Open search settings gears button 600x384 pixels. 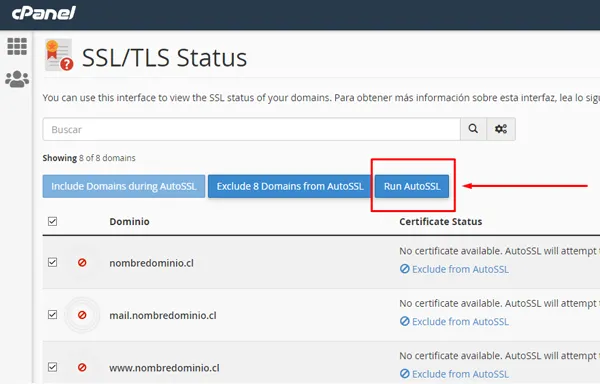(501, 129)
